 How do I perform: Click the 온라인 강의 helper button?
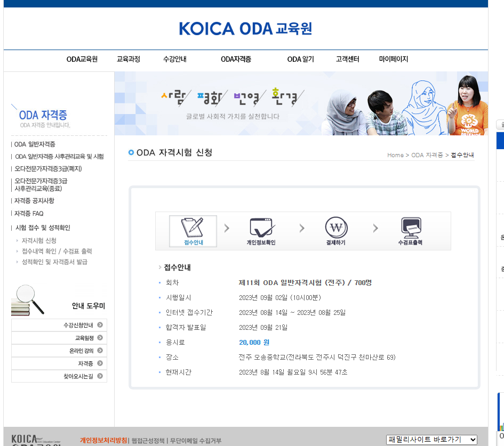point(59,351)
